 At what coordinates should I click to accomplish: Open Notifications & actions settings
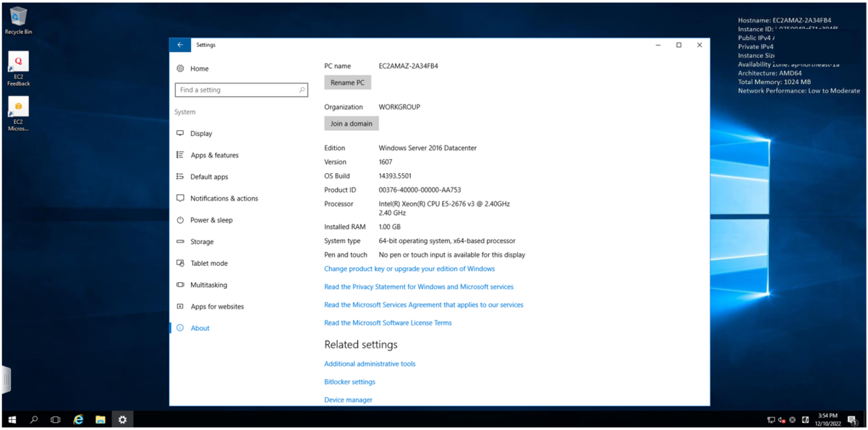click(x=224, y=198)
